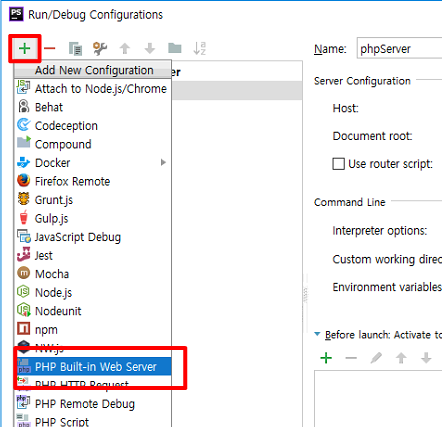Sort configurations alphabetically
Screen dimensions: 442x427
pos(199,48)
